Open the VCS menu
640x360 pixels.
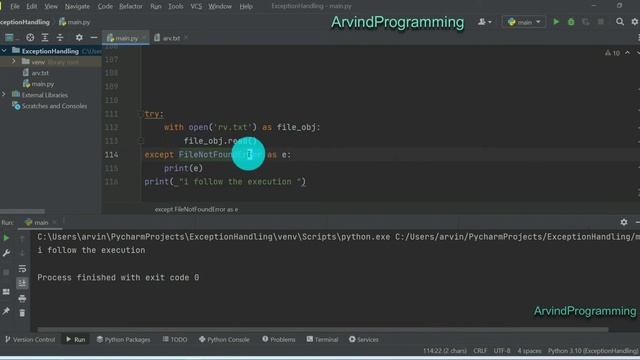pyautogui.click(x=196, y=6)
